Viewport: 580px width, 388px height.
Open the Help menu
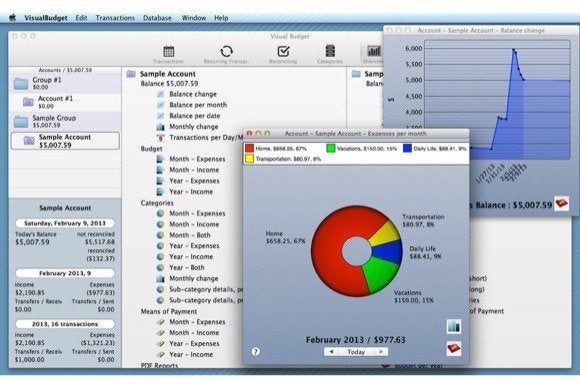point(221,18)
